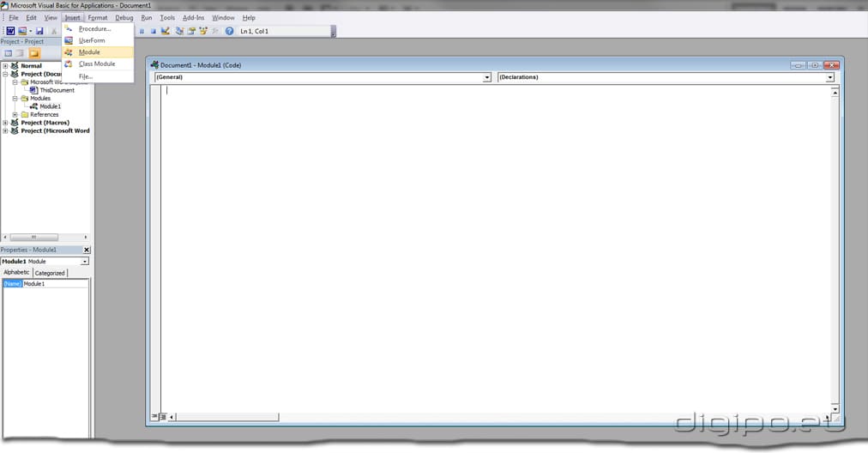This screenshot has width=868, height=453.
Task: Expand the References folder node
Action: pos(15,115)
